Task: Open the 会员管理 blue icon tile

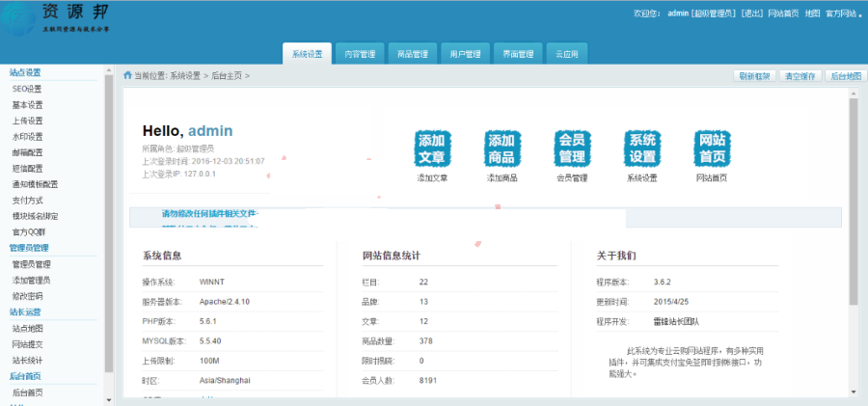Action: pyautogui.click(x=572, y=149)
